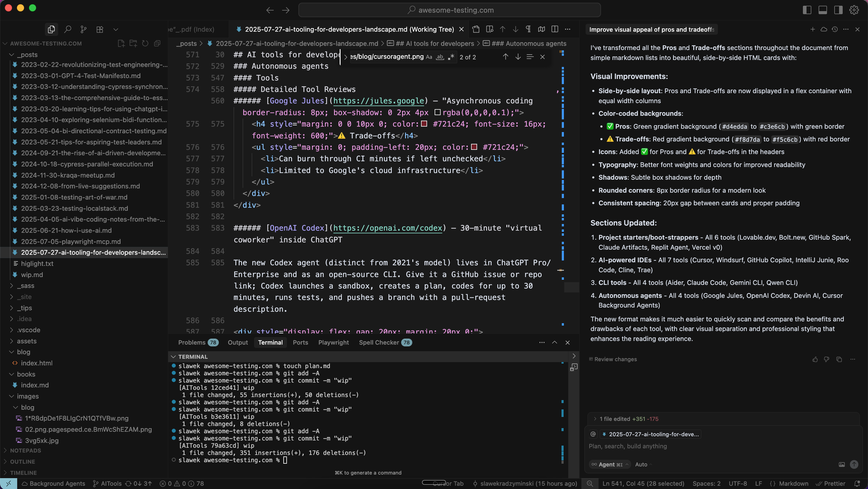This screenshot has width=868, height=489.
Task: Expand the TIMELINE section
Action: click(23, 473)
